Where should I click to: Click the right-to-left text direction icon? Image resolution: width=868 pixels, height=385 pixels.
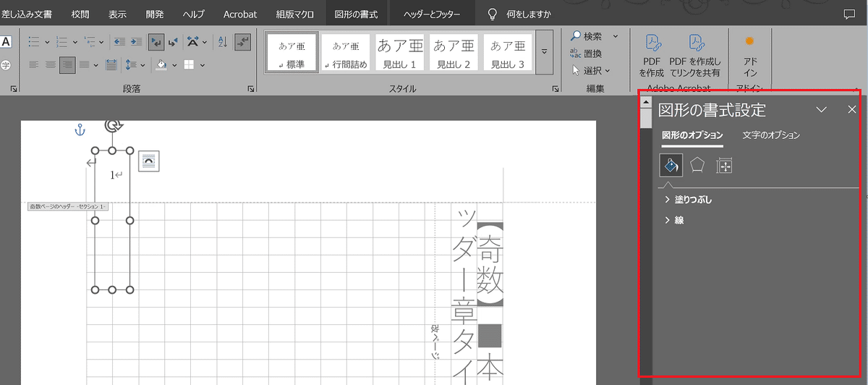pos(173,42)
